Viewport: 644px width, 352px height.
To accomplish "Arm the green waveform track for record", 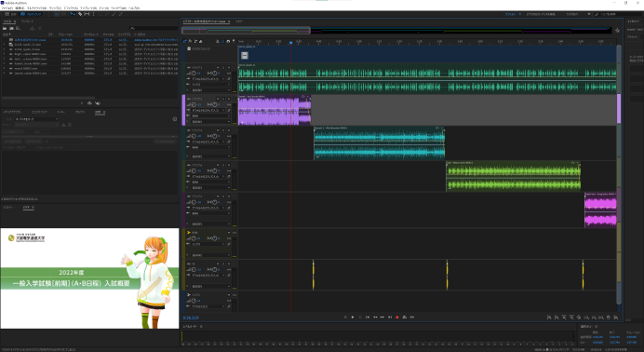I will 228,67.
